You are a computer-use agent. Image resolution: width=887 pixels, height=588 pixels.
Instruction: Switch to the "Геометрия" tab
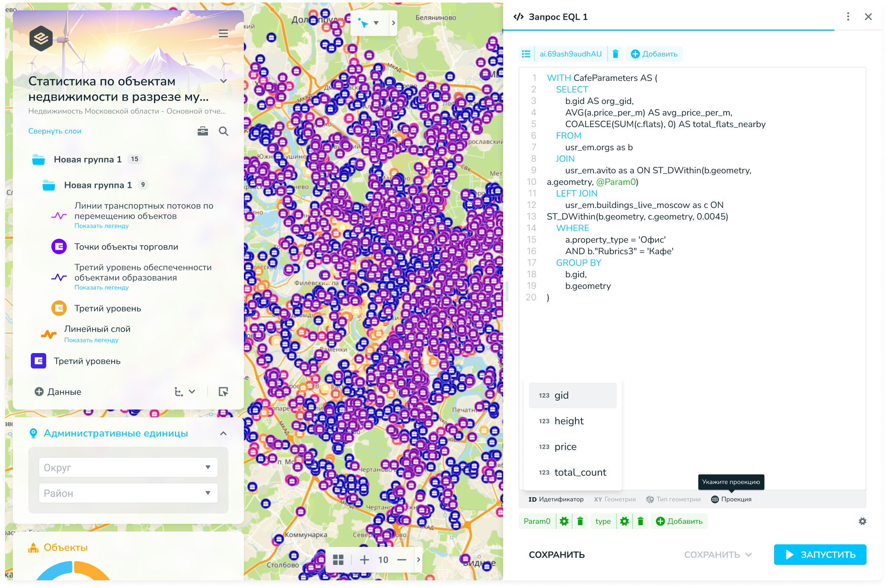615,499
